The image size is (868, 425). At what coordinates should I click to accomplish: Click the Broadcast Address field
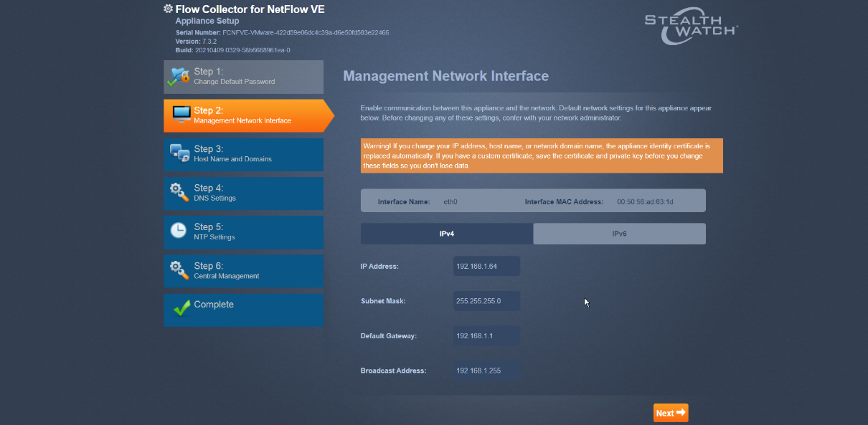486,371
